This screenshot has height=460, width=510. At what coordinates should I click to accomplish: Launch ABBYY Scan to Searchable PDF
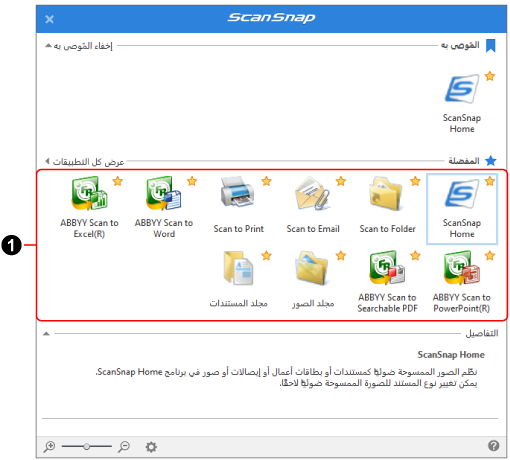[x=387, y=282]
